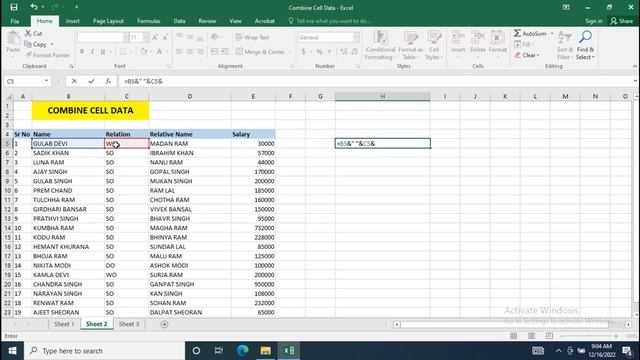Click the Save icon in the title bar
640x360 pixels.
click(x=14, y=7)
